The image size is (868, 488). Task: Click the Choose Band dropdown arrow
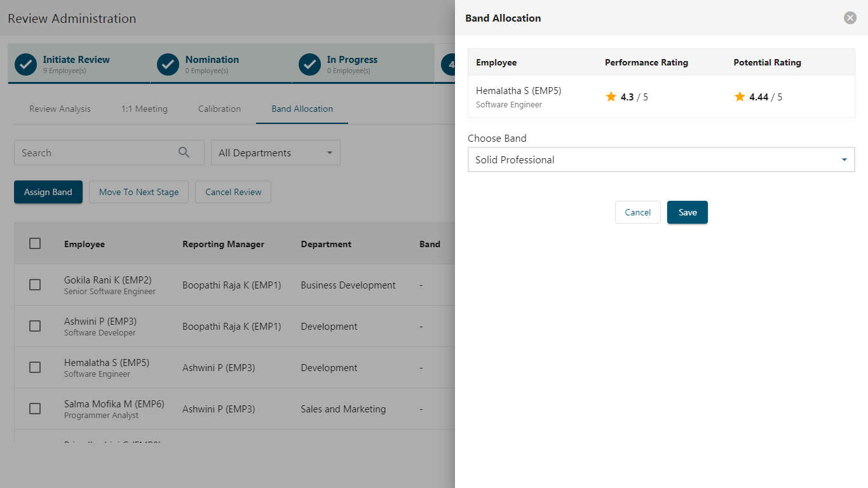click(x=844, y=159)
